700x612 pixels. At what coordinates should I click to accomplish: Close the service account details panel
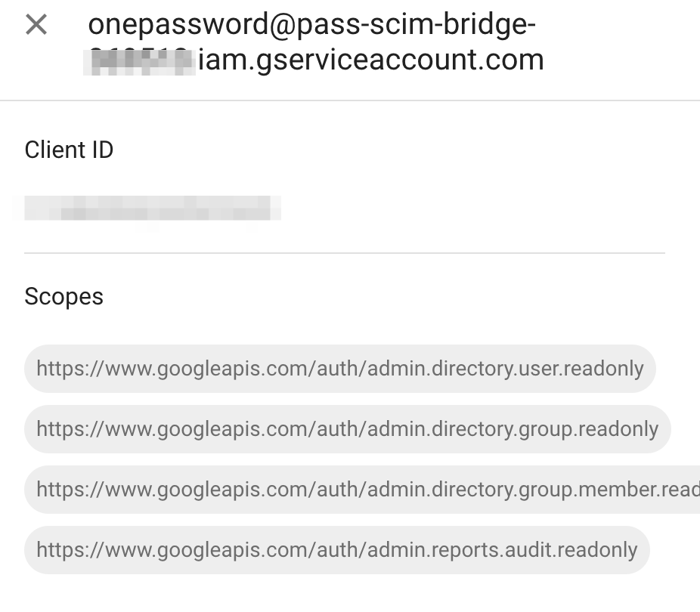pyautogui.click(x=36, y=25)
